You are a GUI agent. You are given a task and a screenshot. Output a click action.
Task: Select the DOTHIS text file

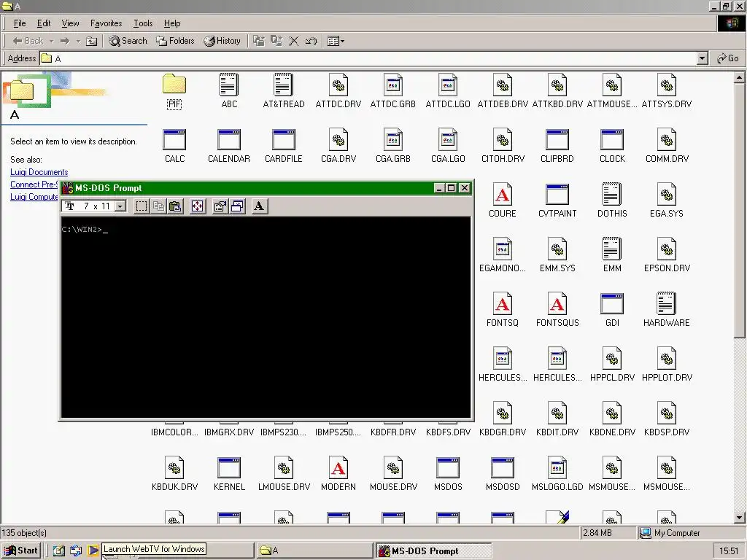[x=612, y=200]
